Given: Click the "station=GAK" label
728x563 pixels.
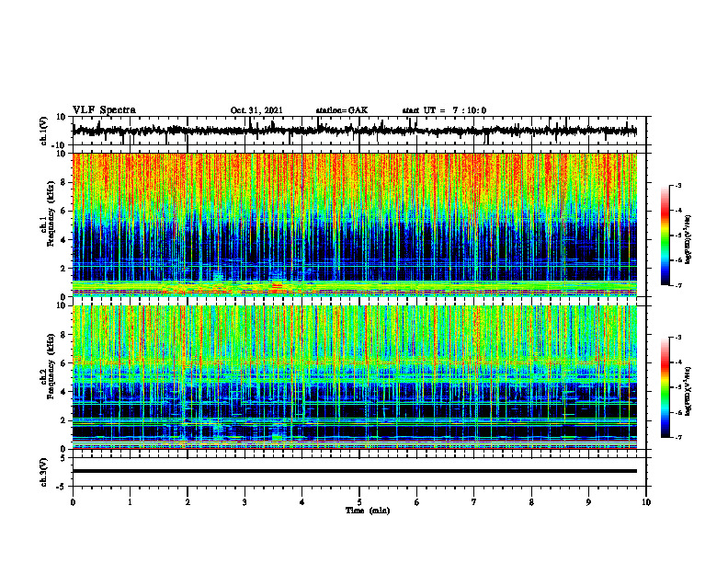Looking at the screenshot, I should click(342, 110).
